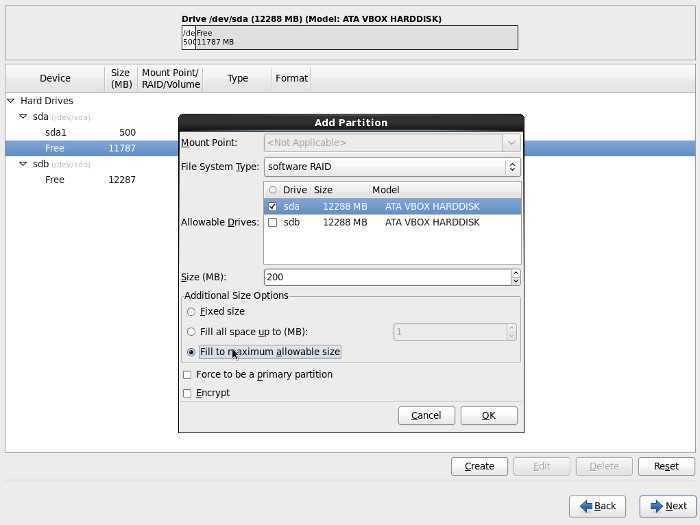Click the sda 12288 MB size cell
This screenshot has height=525, width=700.
(345, 207)
